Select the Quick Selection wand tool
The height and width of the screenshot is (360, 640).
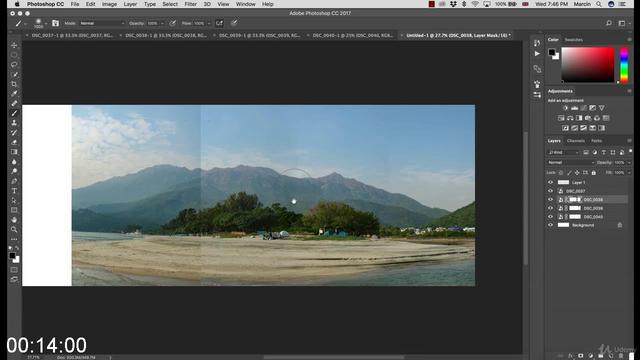tap(14, 74)
